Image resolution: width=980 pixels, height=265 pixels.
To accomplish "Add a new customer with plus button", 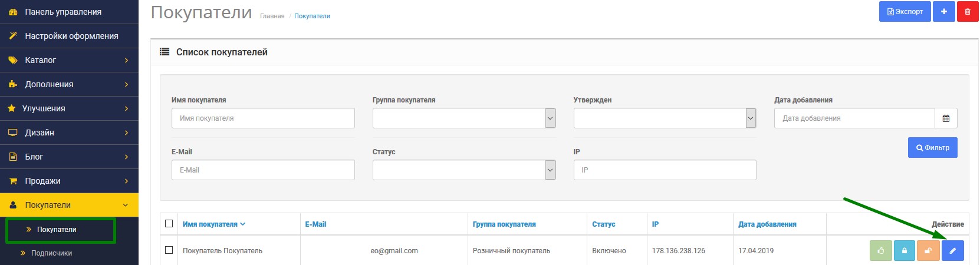I will [x=943, y=12].
